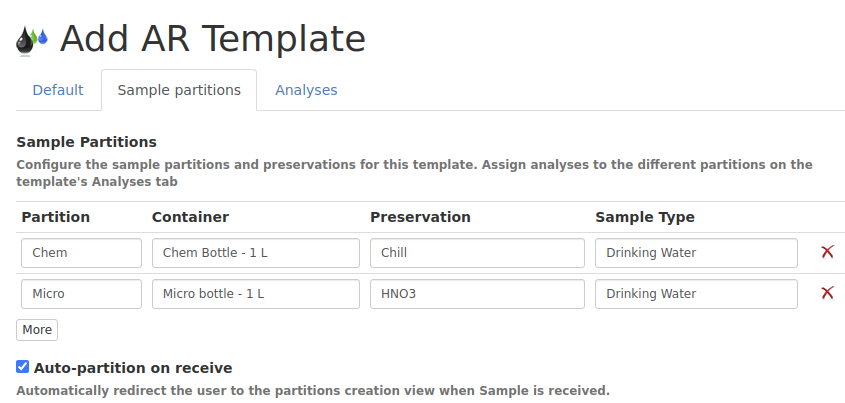This screenshot has width=845, height=403.
Task: Click the Sample Partitions section heading
Action: pos(87,142)
